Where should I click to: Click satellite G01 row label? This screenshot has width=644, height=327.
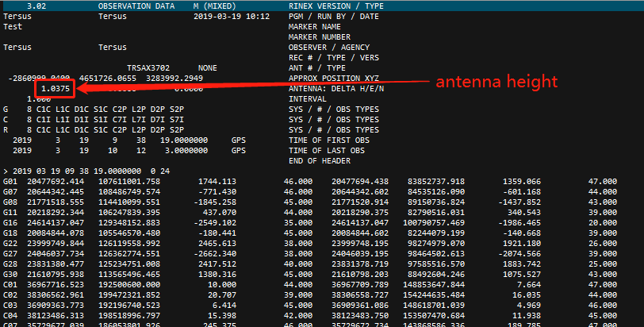coord(10,181)
